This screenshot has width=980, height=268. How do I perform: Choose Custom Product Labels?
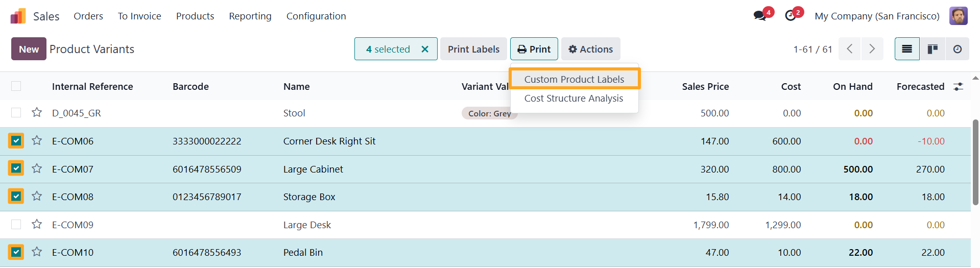pyautogui.click(x=574, y=79)
